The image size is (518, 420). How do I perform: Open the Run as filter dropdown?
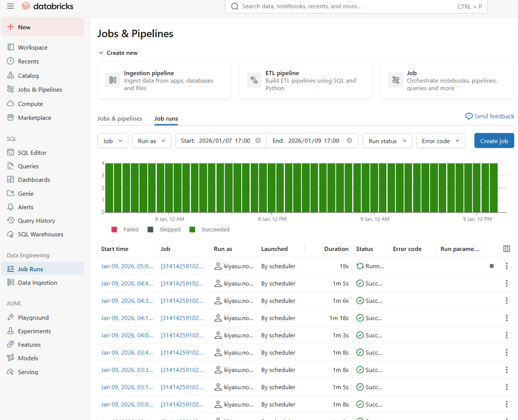click(x=152, y=141)
